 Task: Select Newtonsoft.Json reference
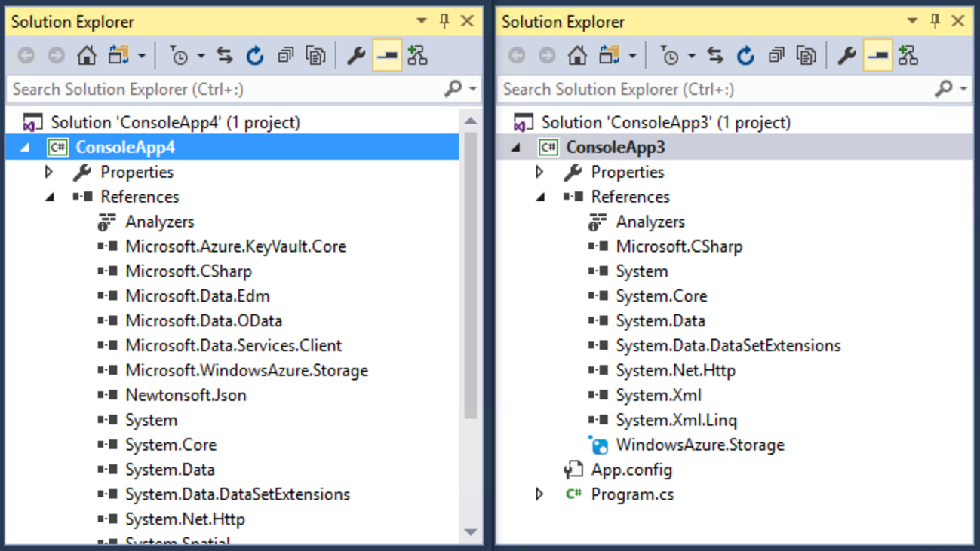[186, 396]
